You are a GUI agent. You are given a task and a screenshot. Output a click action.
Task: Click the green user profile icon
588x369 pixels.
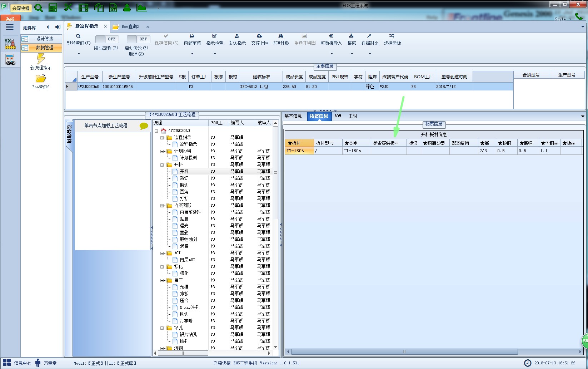click(x=127, y=7)
